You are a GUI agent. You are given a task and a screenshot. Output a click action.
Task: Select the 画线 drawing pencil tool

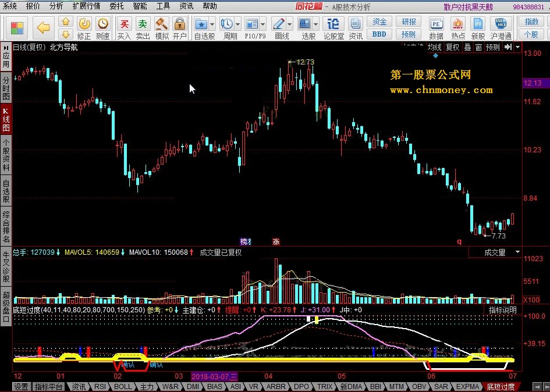(279, 24)
